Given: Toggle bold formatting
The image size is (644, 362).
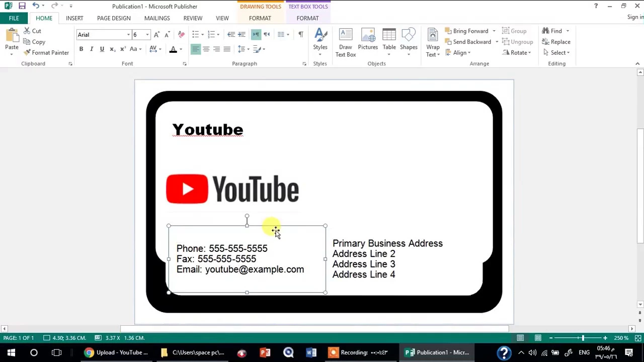Looking at the screenshot, I should point(81,49).
